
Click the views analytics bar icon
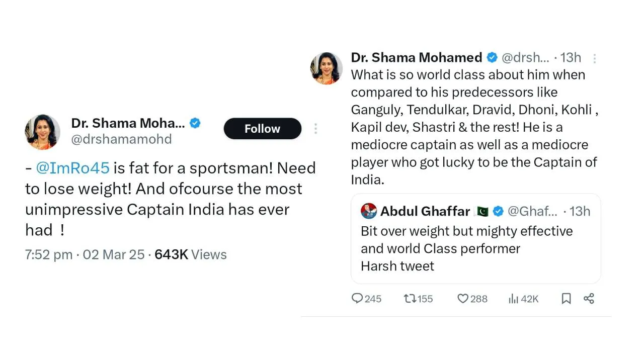point(513,299)
